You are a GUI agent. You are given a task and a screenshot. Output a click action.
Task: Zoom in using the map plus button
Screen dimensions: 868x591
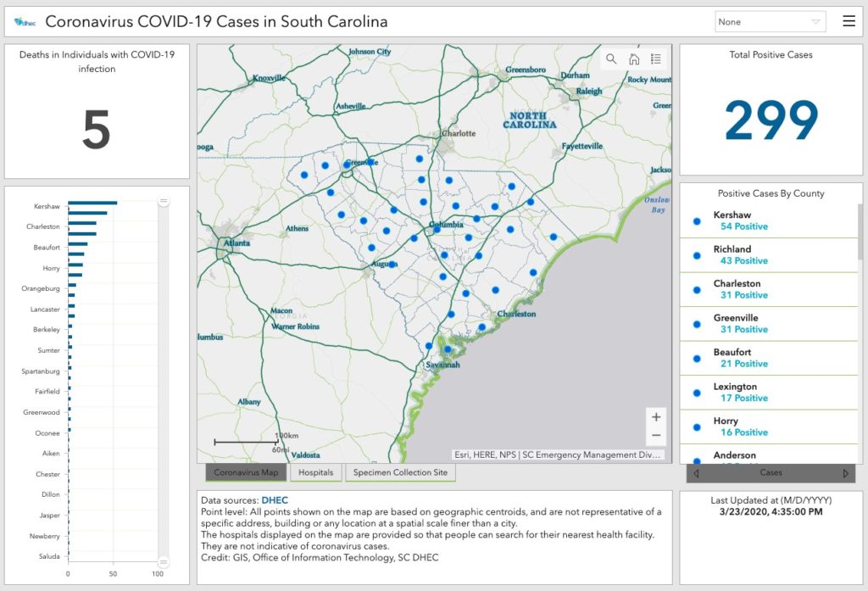tap(655, 416)
